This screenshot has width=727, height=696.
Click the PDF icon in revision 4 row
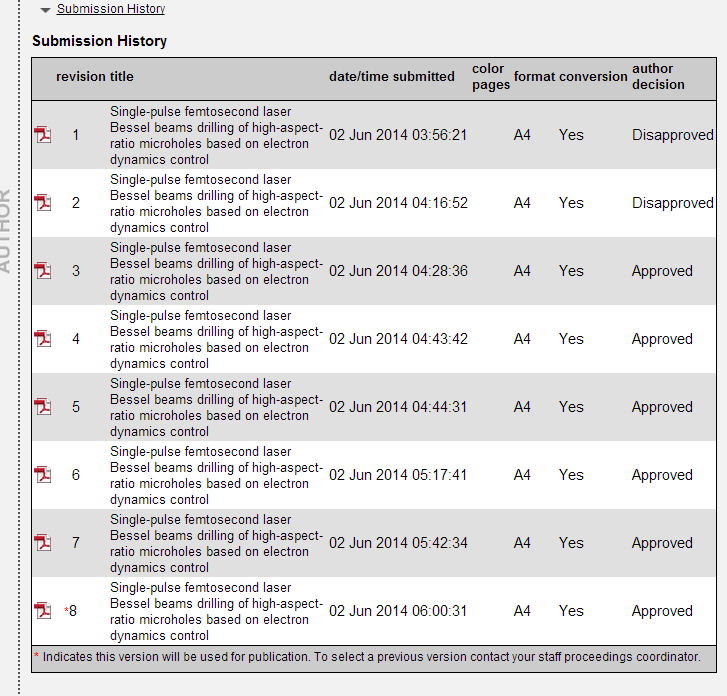coord(43,339)
